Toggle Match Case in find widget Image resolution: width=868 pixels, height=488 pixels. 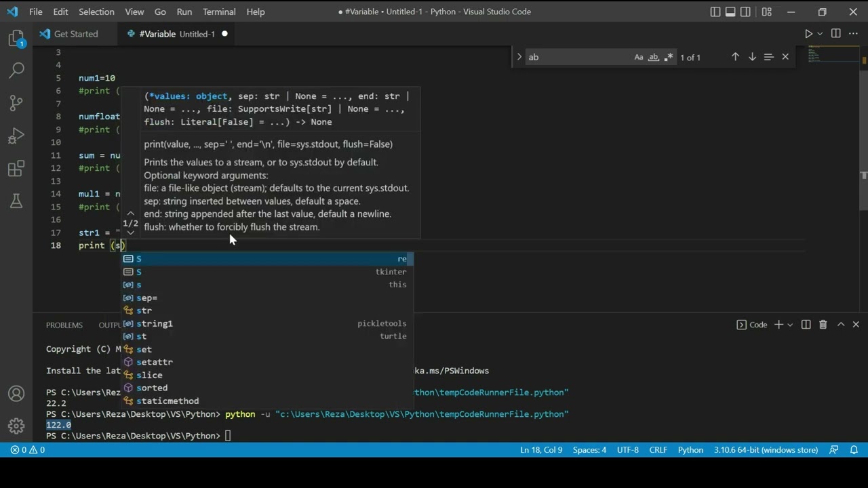click(x=639, y=58)
